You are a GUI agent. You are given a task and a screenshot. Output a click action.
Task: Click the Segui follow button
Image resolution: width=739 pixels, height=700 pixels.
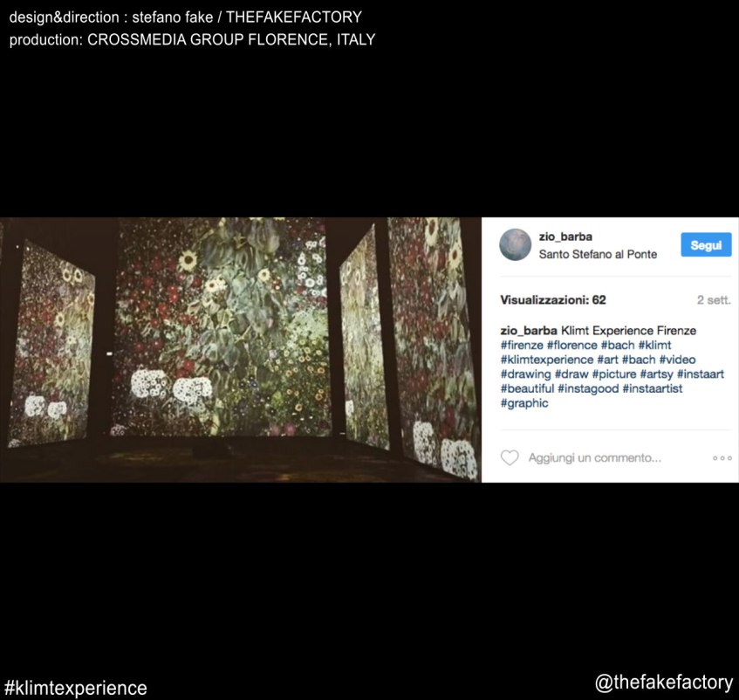(706, 244)
